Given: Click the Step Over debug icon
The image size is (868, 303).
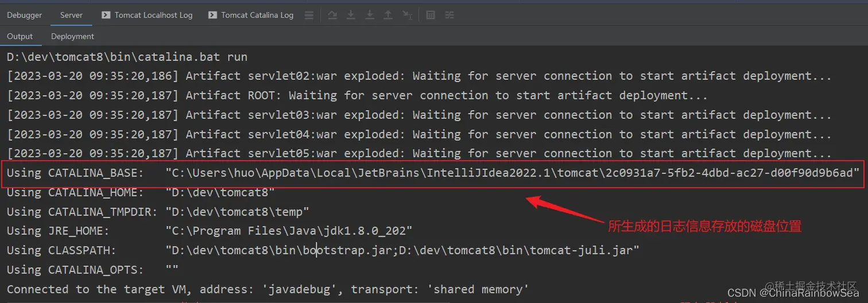Looking at the screenshot, I should point(332,15).
